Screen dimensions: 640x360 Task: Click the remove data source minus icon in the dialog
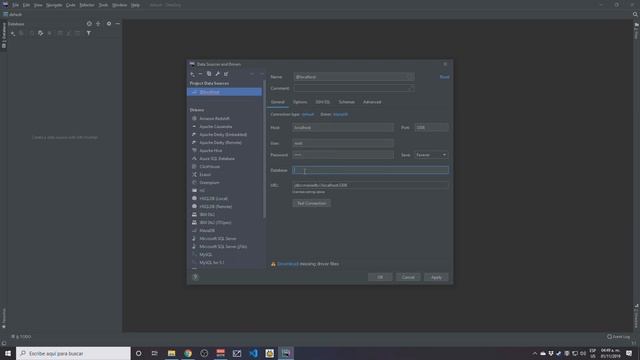200,74
